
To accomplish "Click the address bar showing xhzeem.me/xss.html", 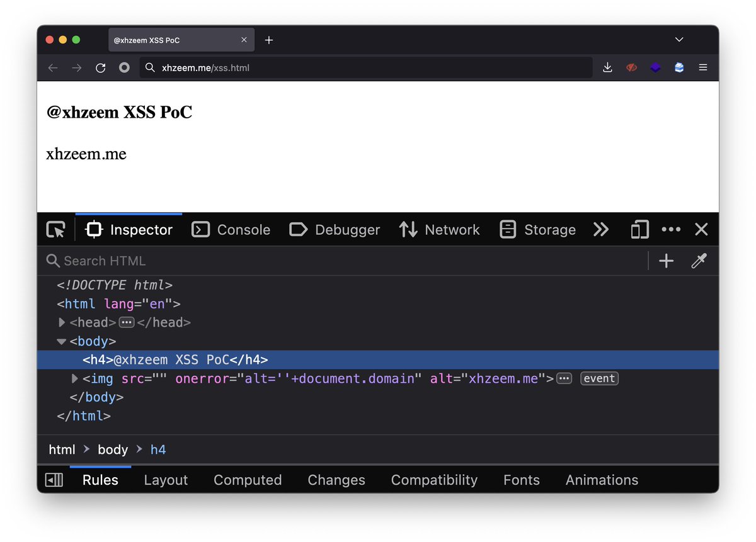I will [366, 67].
